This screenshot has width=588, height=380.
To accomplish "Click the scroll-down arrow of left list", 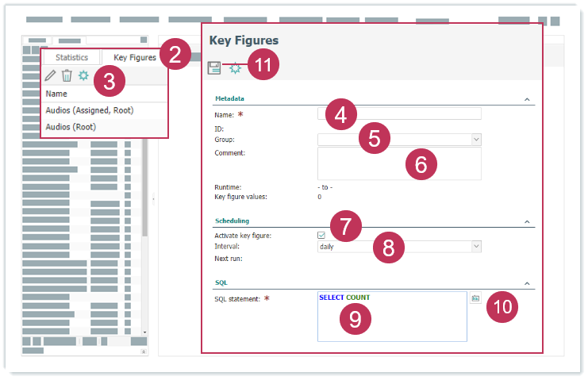I will coord(144,331).
